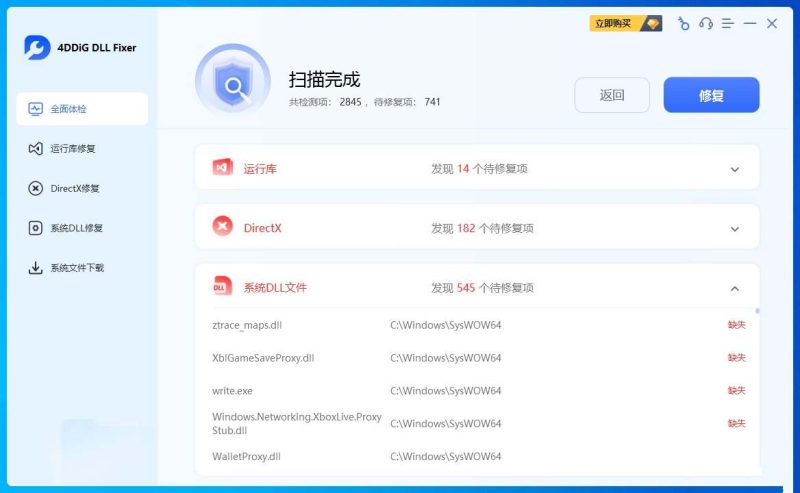Collapse the 系统DLL文件 section chevron
The width and height of the screenshot is (800, 493).
(x=735, y=288)
